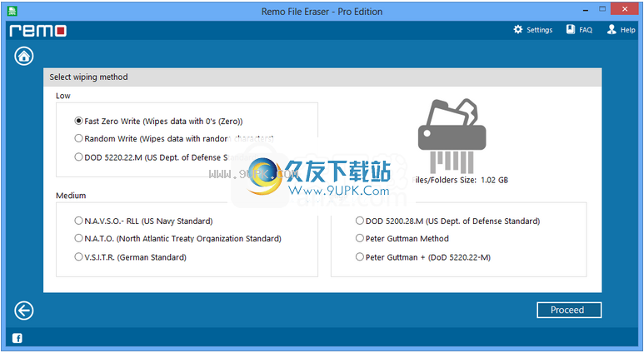Select Fast Zero Write option
Screen dimensions: 644x353
click(x=158, y=121)
